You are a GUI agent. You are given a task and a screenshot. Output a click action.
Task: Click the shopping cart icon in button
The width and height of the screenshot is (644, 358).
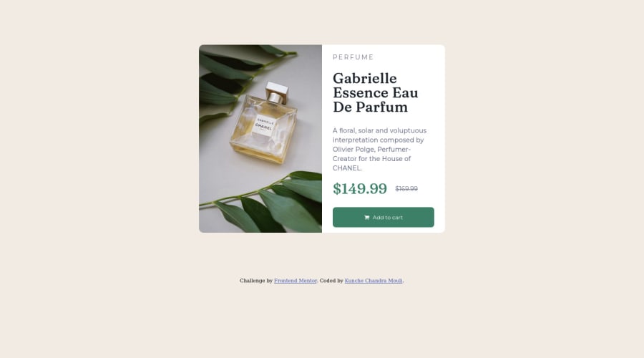coord(367,218)
